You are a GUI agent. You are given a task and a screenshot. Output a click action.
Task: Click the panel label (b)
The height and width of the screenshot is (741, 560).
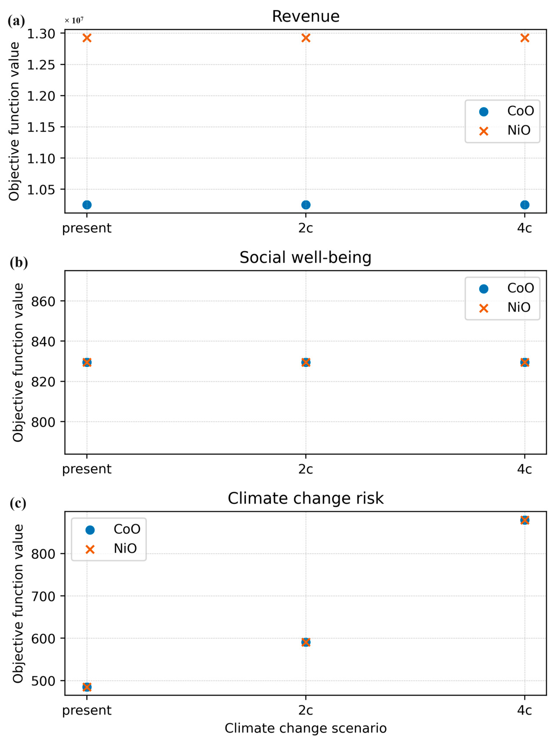19,263
